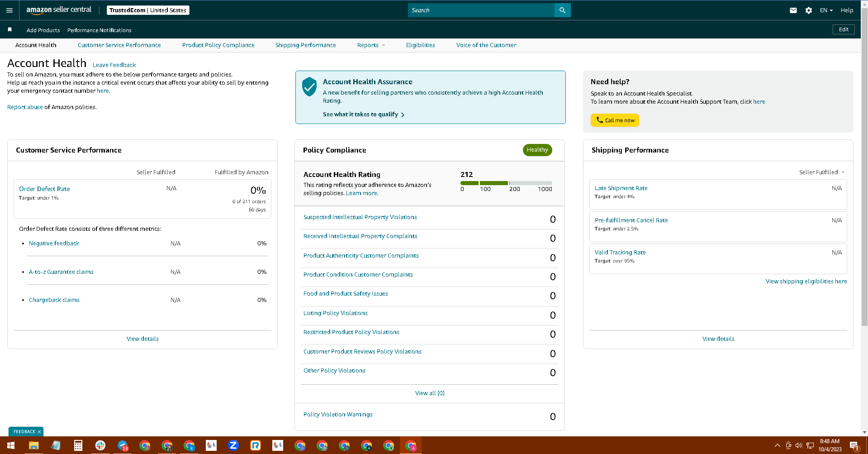Open the Shipping Performance tab
Image resolution: width=868 pixels, height=454 pixels.
pyautogui.click(x=306, y=45)
